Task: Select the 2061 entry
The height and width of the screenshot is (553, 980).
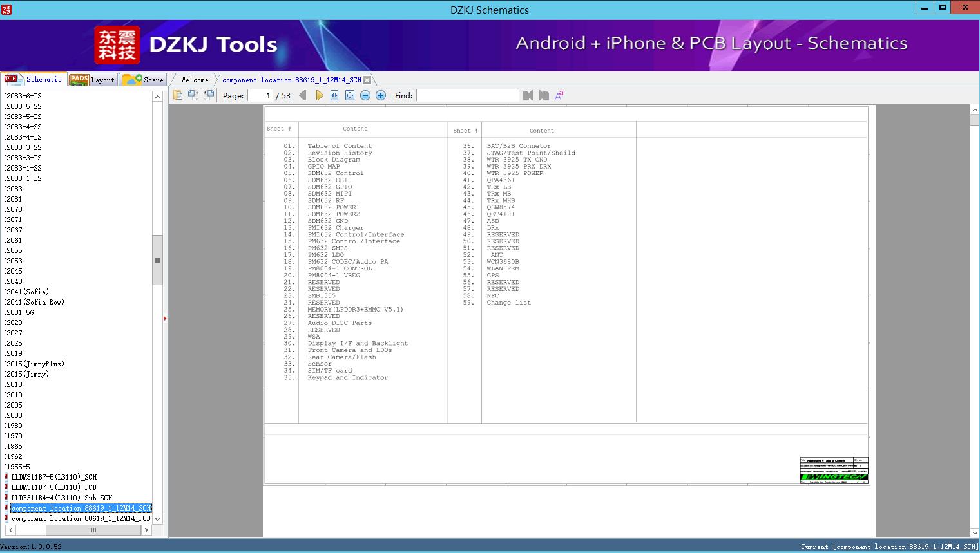Action: [14, 240]
